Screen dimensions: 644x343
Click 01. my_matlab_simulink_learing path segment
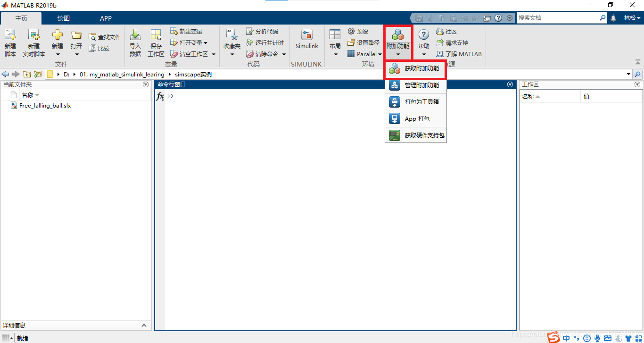click(122, 75)
